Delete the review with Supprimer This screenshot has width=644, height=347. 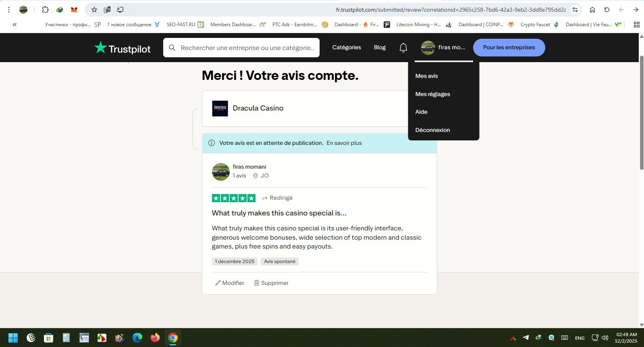click(271, 283)
